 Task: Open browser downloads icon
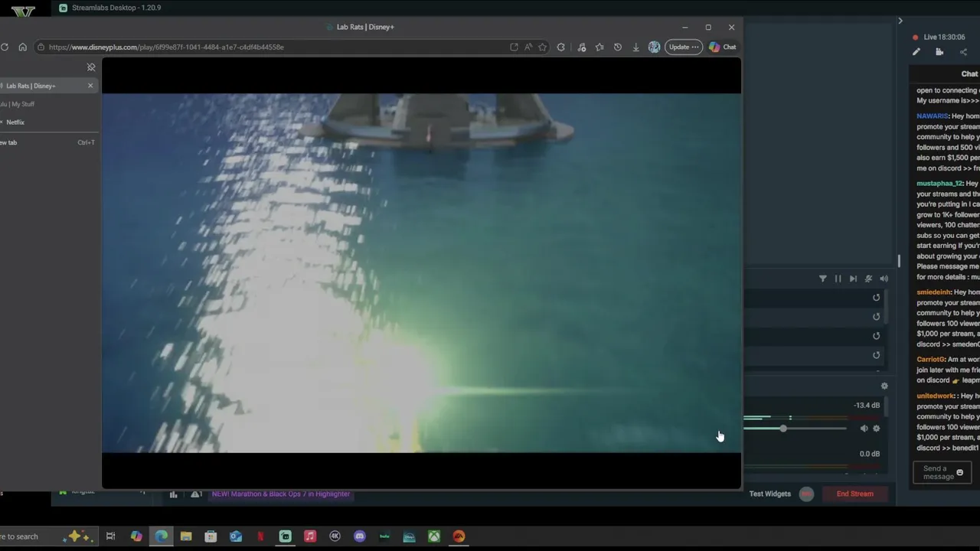click(635, 47)
